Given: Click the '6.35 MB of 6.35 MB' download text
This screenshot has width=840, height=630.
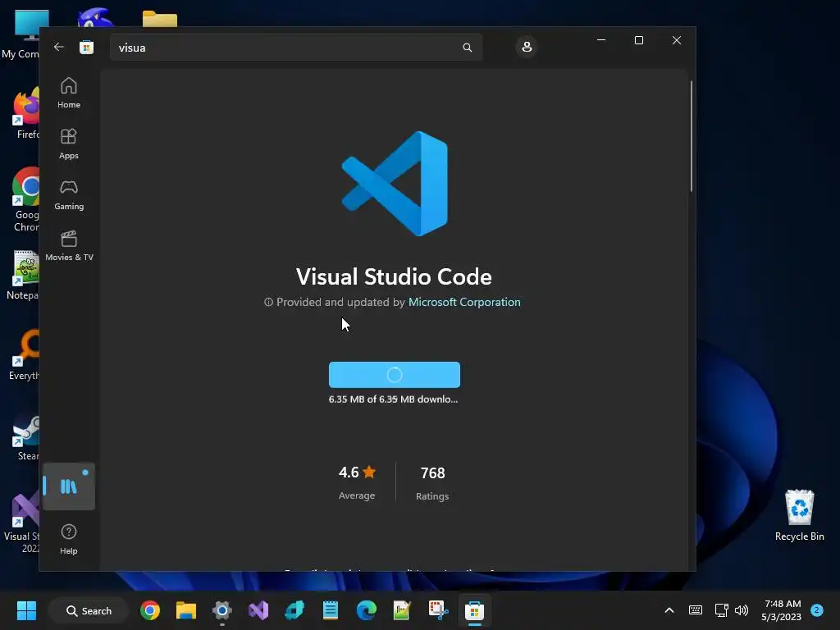Looking at the screenshot, I should (x=393, y=399).
